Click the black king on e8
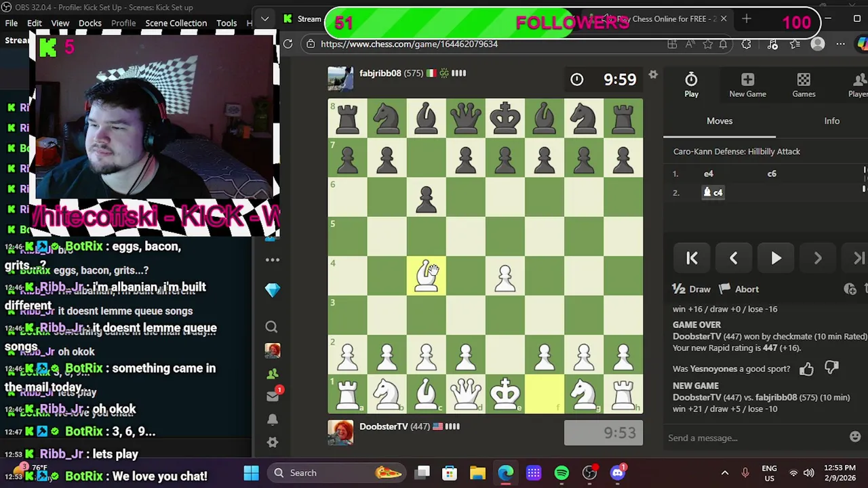Viewport: 868px width, 488px height. click(505, 118)
